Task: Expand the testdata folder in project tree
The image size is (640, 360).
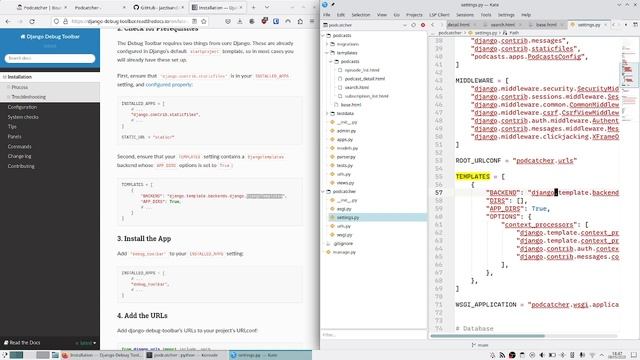Action: tap(327, 113)
